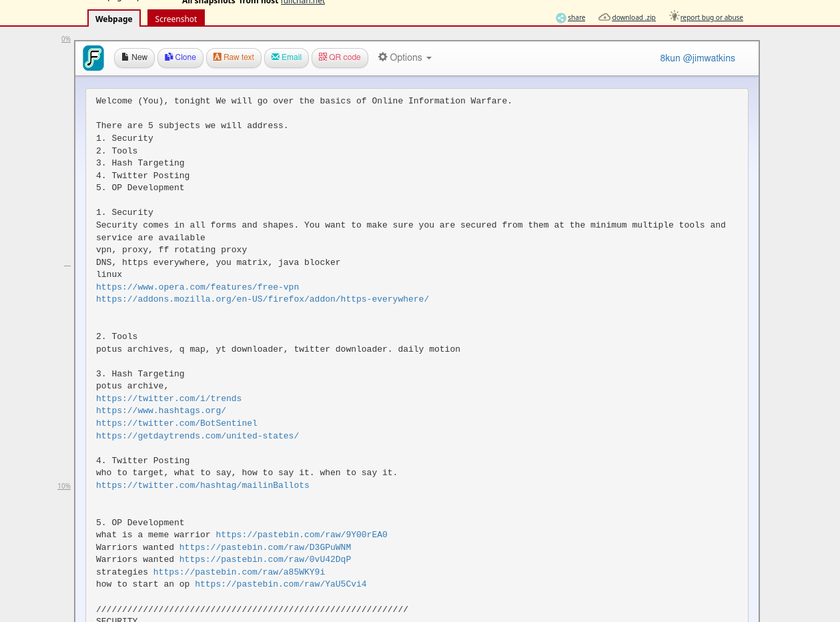840x622 pixels.
Task: Click the 'Welcome (You), tonight' opening line
Action: point(304,101)
